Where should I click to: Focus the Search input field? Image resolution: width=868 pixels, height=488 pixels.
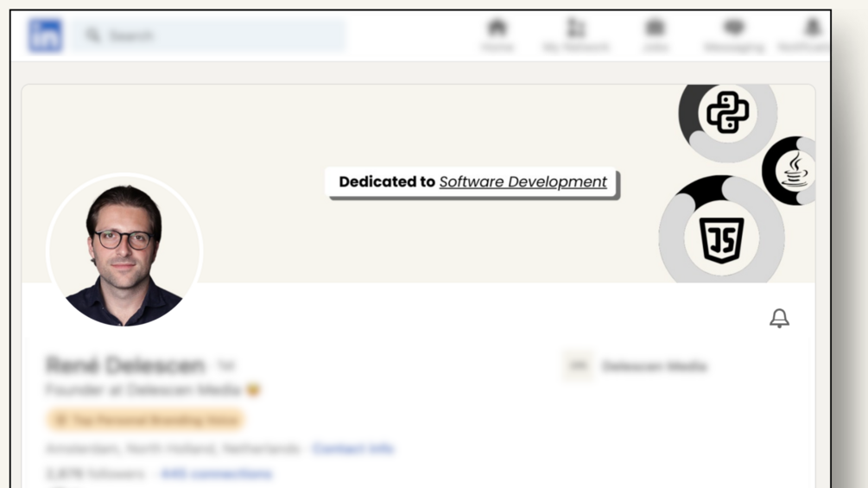pyautogui.click(x=216, y=36)
